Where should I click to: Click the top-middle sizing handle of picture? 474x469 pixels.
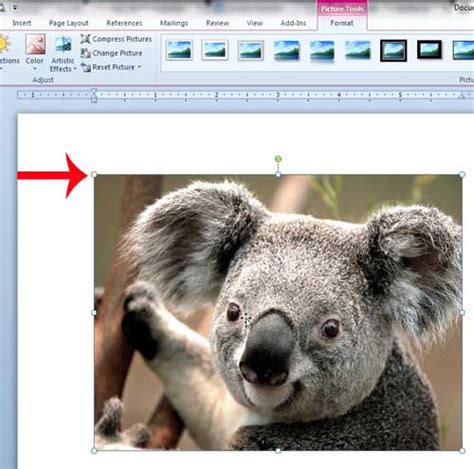click(278, 174)
